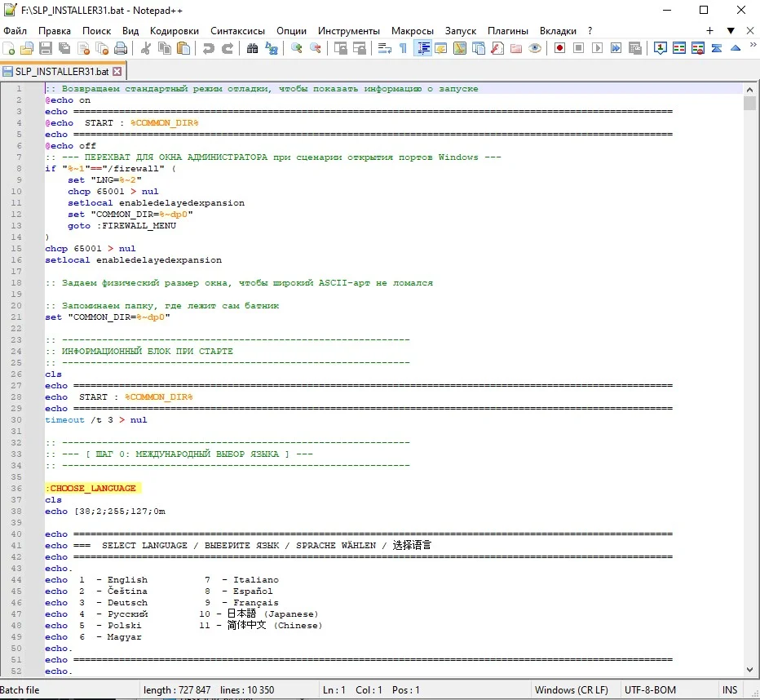Click the Paste clipboard icon
Screen dimensions: 760x700
pos(183,48)
